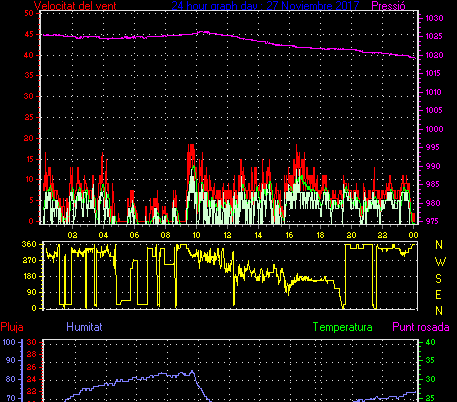This screenshot has width=457, height=402.
Task: Click the 1030 pressure axis value
Action: coord(434,18)
